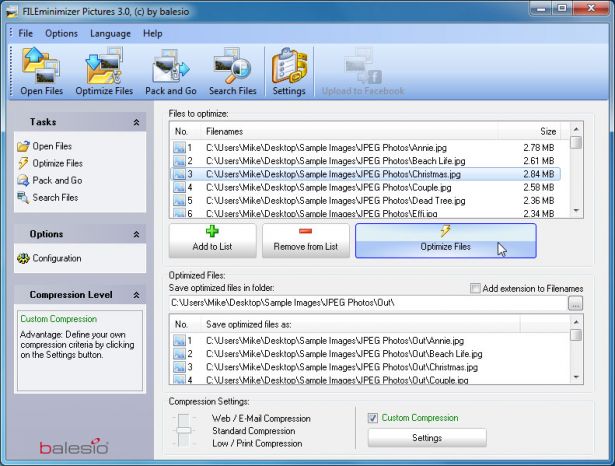Click the Standard Compression label
Viewport: 615px width, 466px height.
pos(253,431)
